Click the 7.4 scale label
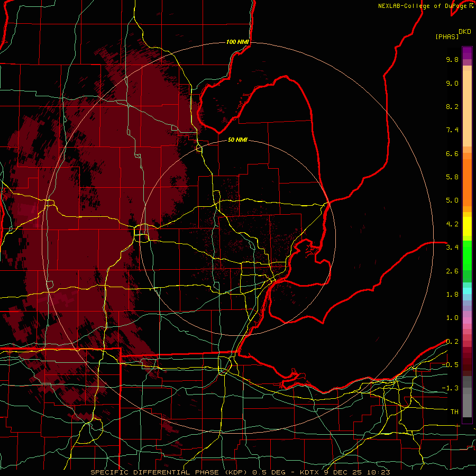This screenshot has width=476, height=476. (452, 130)
